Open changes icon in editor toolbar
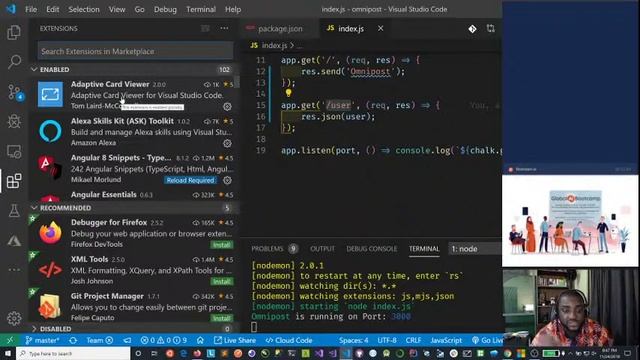 pyautogui.click(x=472, y=29)
